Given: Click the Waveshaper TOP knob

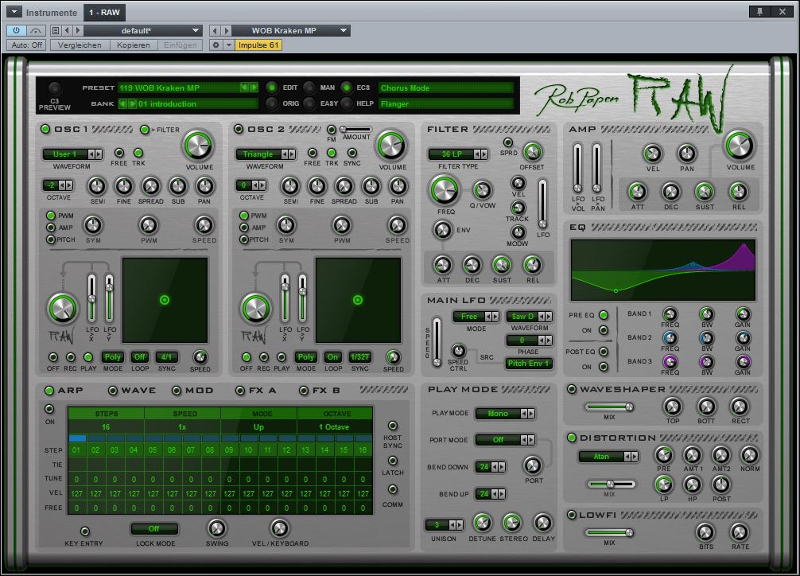Looking at the screenshot, I should [672, 407].
